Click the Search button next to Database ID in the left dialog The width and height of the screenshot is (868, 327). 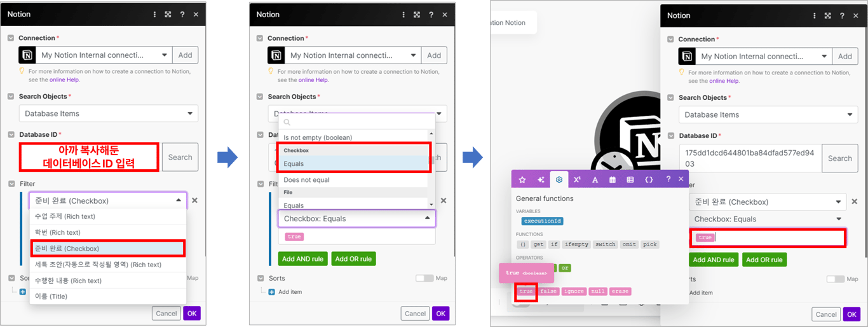(180, 157)
